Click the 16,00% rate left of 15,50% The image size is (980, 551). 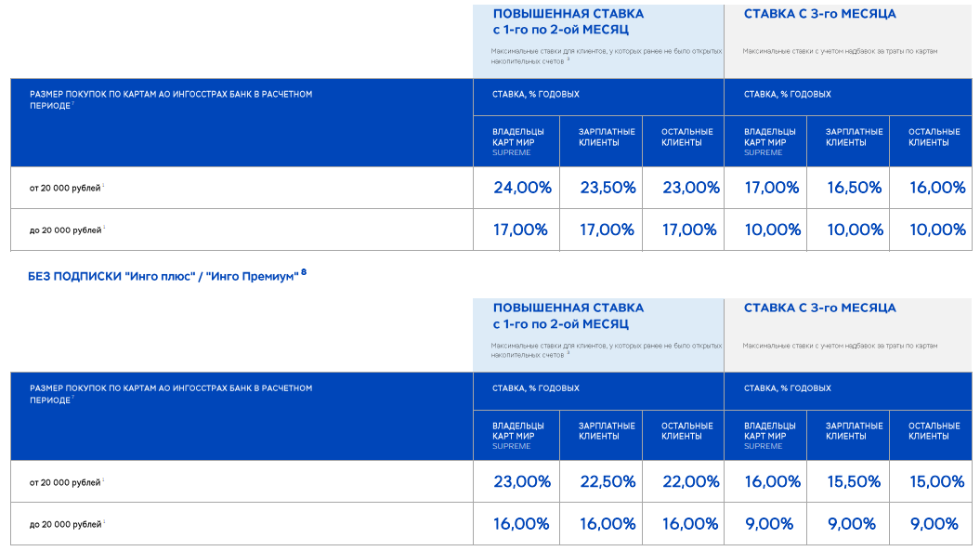coord(772,481)
